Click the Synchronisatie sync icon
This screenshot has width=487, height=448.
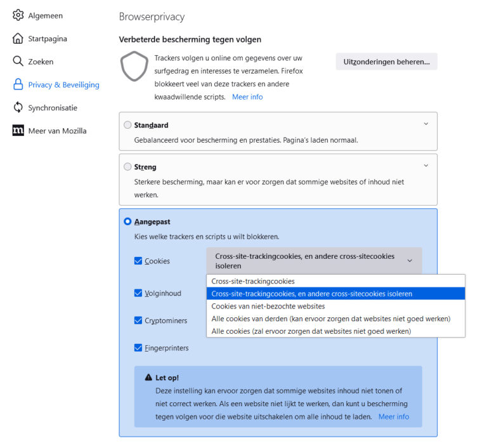coord(18,108)
